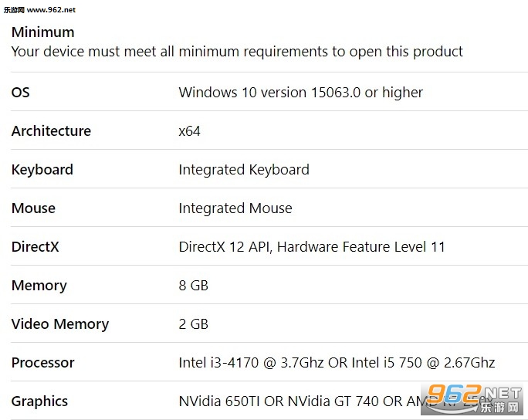Select the Mouse row label
Image resolution: width=528 pixels, height=420 pixels.
point(33,208)
